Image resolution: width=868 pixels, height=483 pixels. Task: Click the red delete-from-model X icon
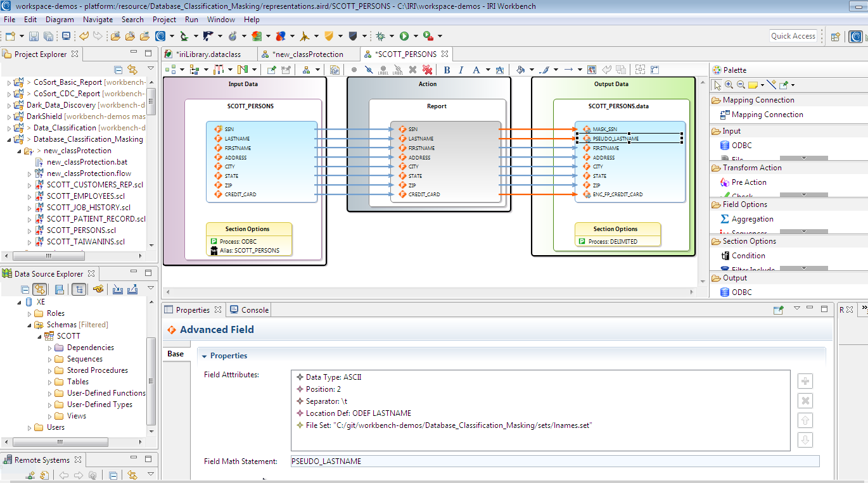tap(427, 70)
